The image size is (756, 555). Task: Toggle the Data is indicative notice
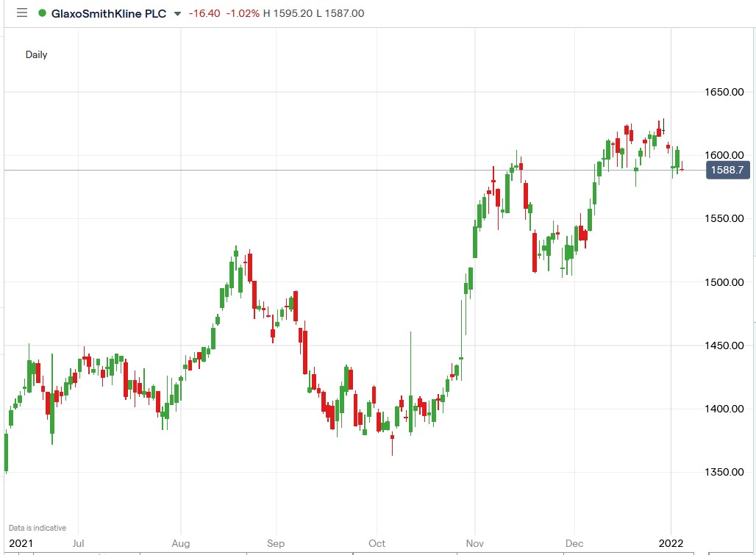point(36,527)
